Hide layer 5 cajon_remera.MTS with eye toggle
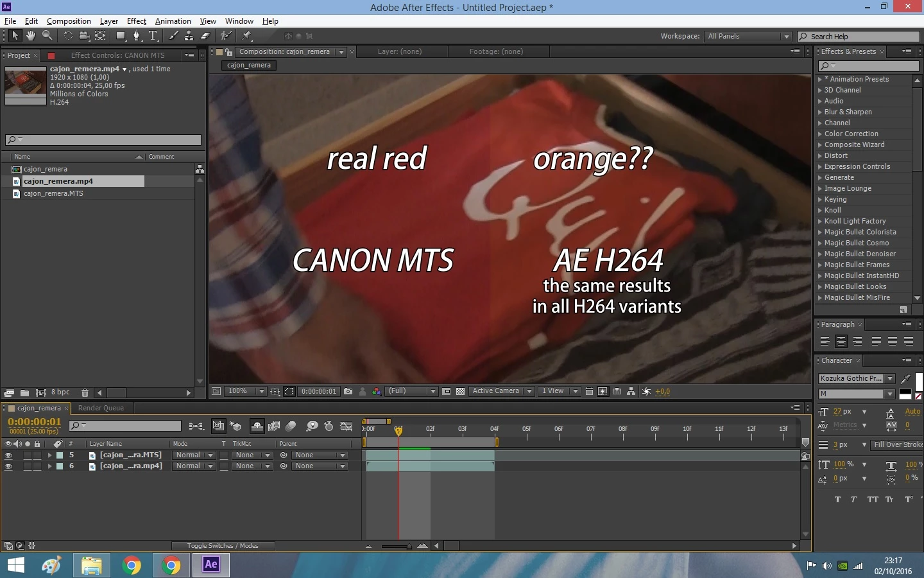 (x=8, y=455)
